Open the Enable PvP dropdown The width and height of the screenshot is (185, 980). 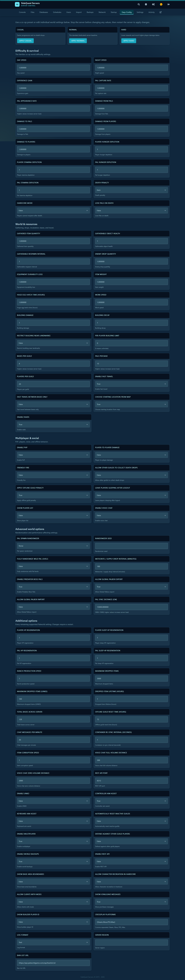53,455
